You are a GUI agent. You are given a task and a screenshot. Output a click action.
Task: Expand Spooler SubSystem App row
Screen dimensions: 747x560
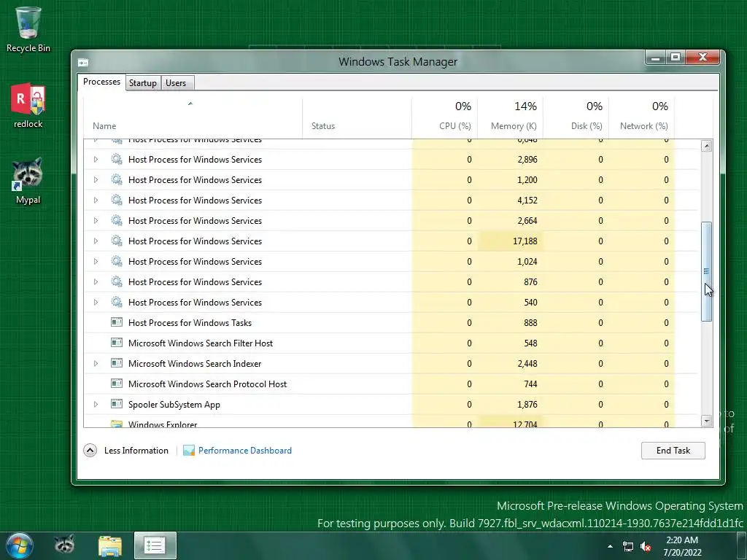(96, 405)
